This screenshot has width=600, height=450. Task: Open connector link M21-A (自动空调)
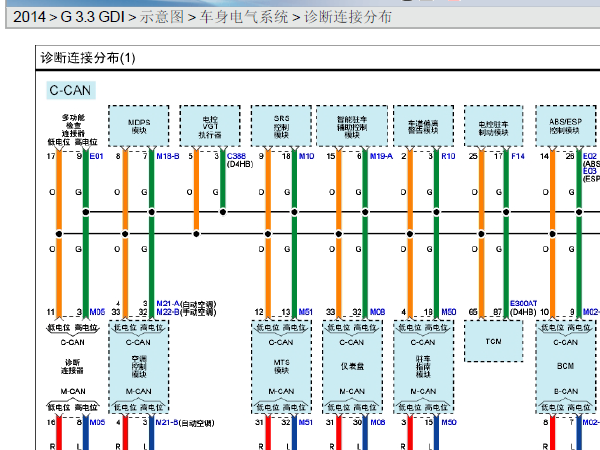[168, 304]
